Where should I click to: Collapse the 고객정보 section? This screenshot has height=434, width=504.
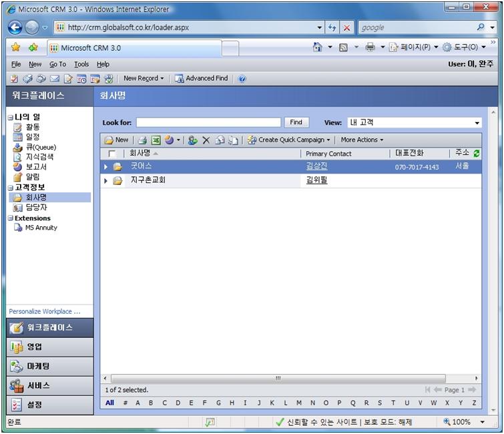[10, 188]
